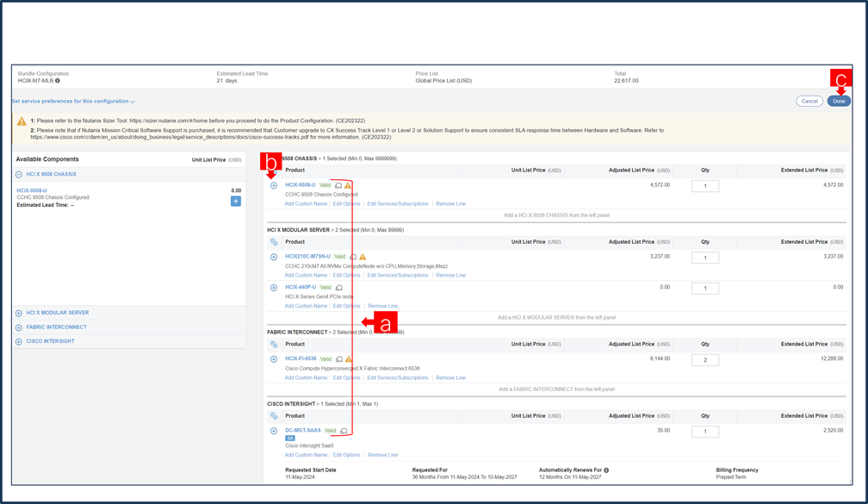The width and height of the screenshot is (868, 504).
Task: Click the group icon in the Cisco Intersight header
Action: [274, 416]
